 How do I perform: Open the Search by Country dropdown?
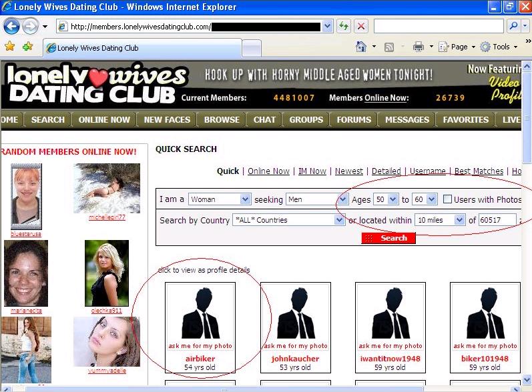[x=288, y=220]
